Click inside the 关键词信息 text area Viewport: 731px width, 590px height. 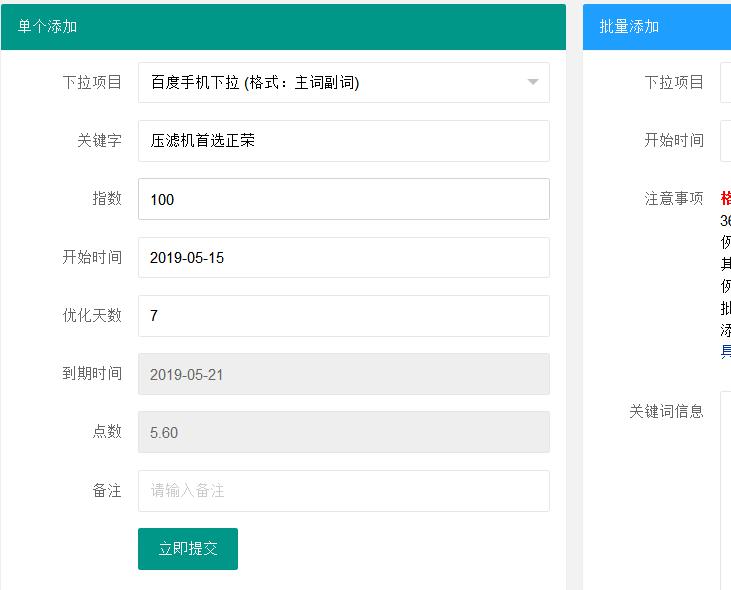726,490
